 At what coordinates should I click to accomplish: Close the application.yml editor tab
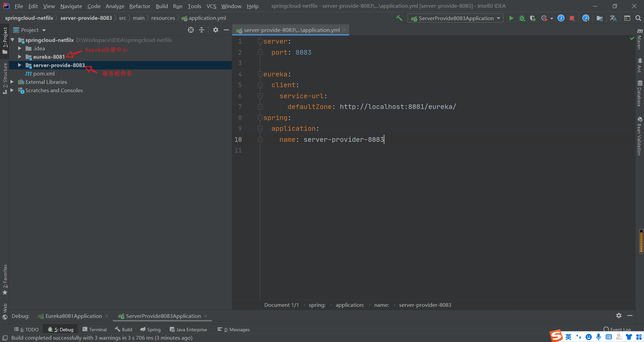click(x=344, y=30)
